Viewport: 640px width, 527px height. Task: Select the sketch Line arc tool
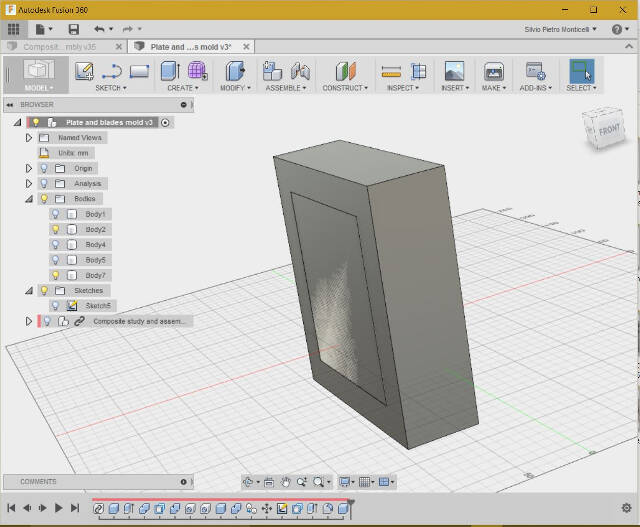(112, 71)
